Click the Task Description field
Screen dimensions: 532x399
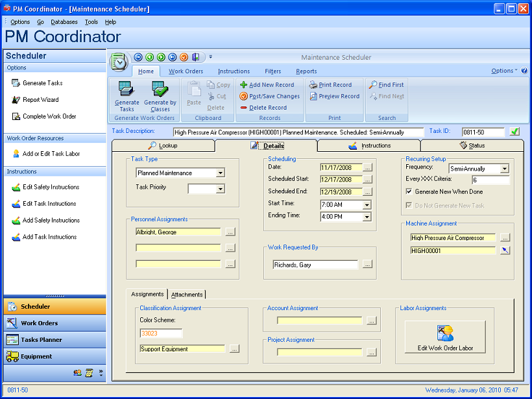298,132
